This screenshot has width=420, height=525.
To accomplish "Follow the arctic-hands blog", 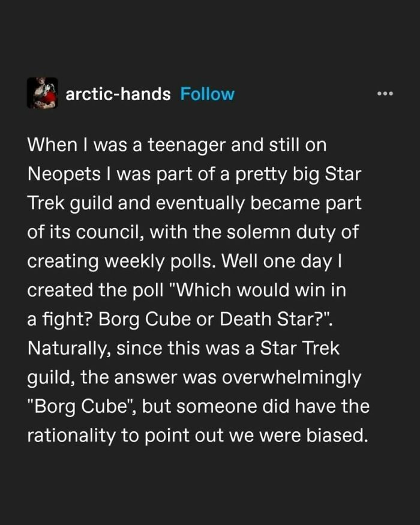I will pos(208,94).
